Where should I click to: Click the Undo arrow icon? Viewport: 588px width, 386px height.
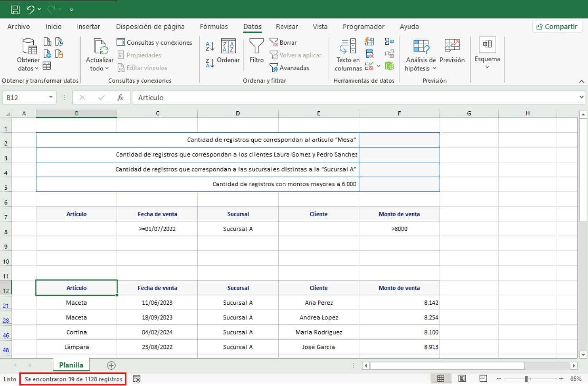tap(30, 9)
